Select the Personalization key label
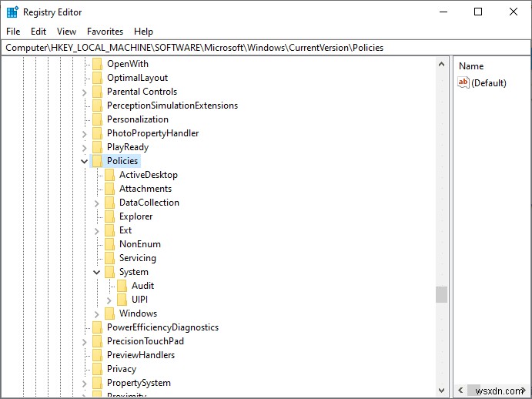 coord(137,119)
